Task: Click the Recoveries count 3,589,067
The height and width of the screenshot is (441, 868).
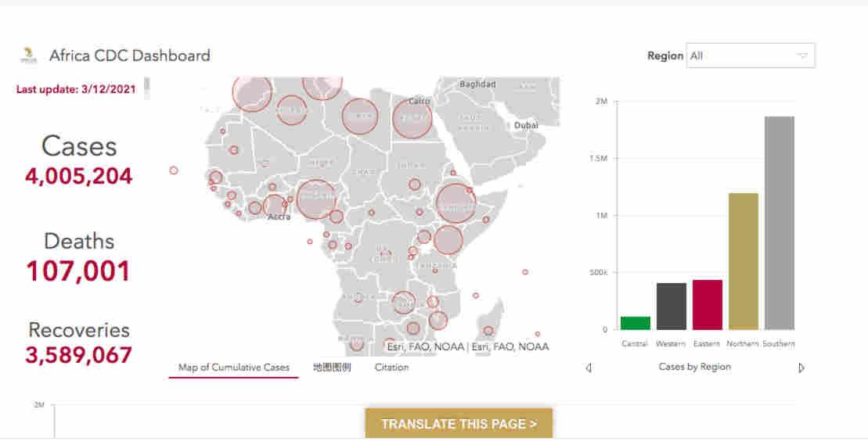Action: tap(78, 355)
